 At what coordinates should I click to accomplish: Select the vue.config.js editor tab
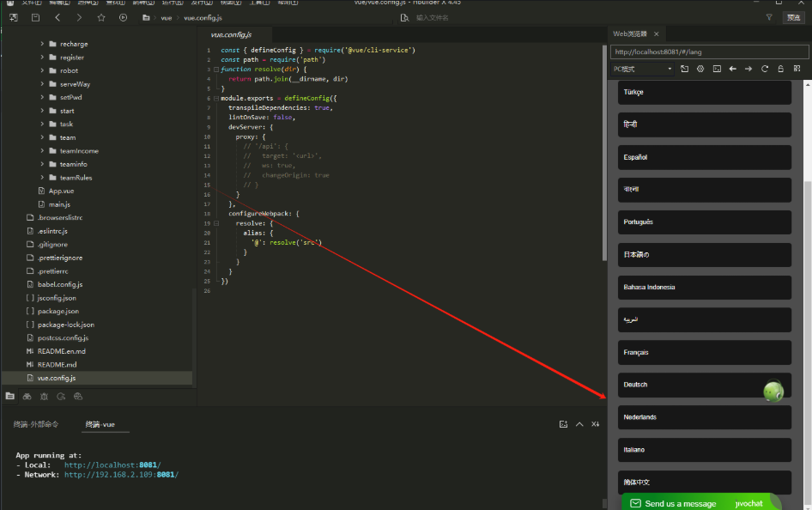[x=231, y=34]
